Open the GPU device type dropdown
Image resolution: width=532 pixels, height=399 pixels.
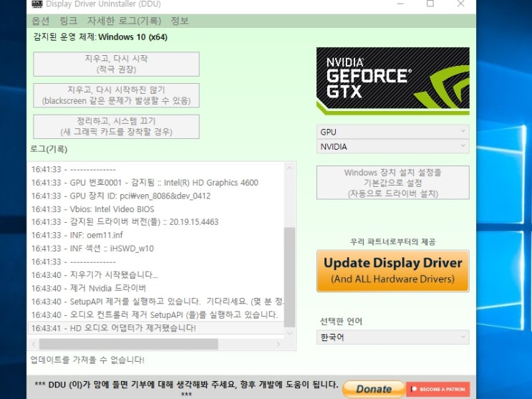coord(393,132)
